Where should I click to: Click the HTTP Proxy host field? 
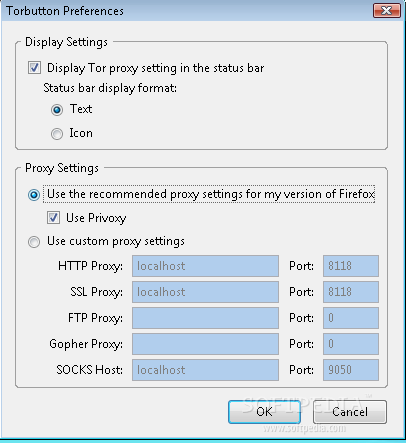coord(205,266)
